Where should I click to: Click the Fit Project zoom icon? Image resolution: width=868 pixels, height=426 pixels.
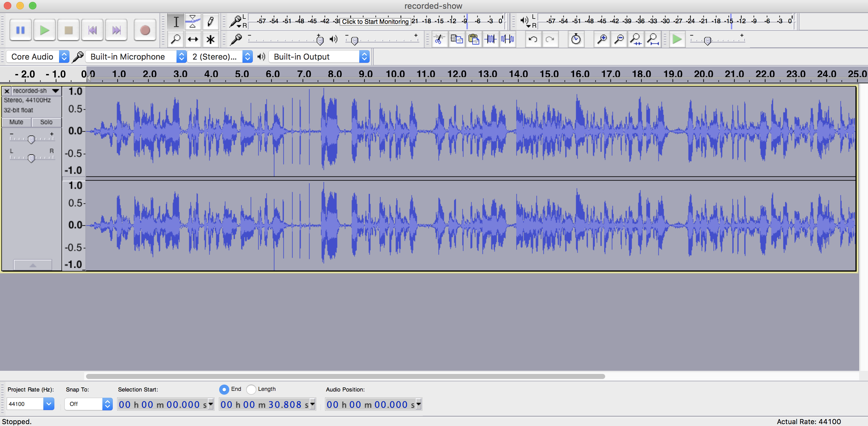coord(653,40)
